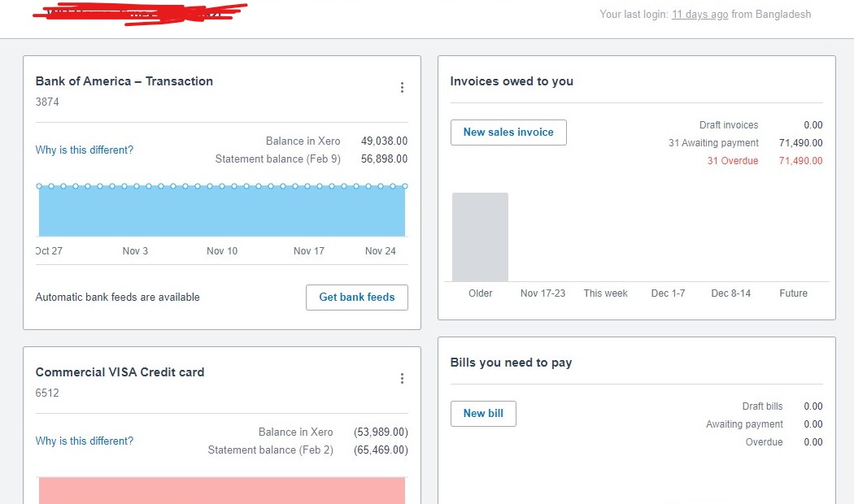Open the Commercial VISA Credit card account title
Screen dimensions: 854x504
[120, 372]
